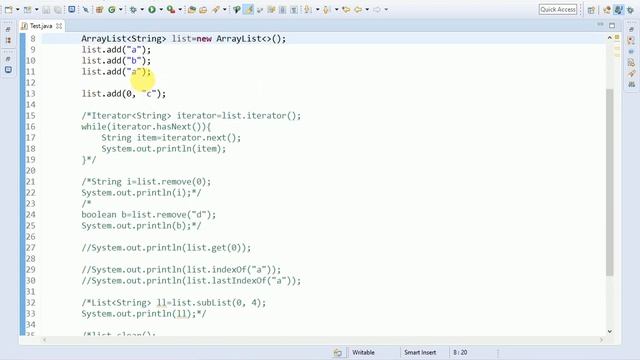640x360 pixels.
Task: Open the Previous Annotation dropdown
Action: (x=336, y=9)
